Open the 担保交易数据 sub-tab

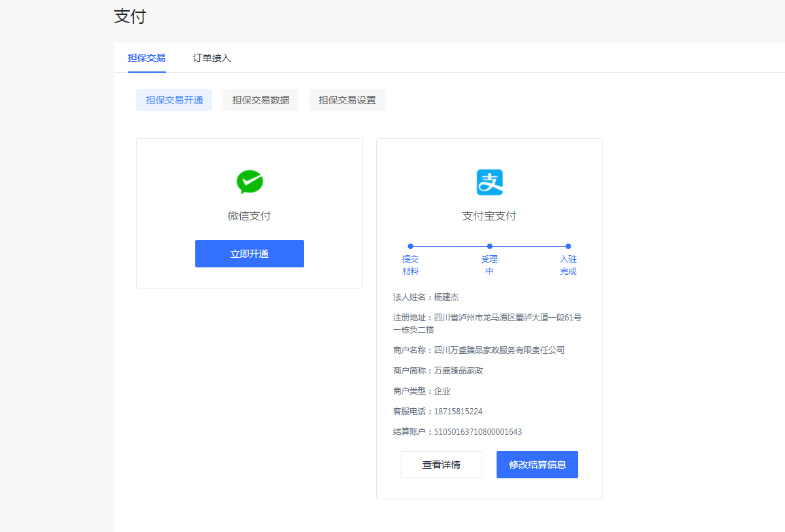261,100
